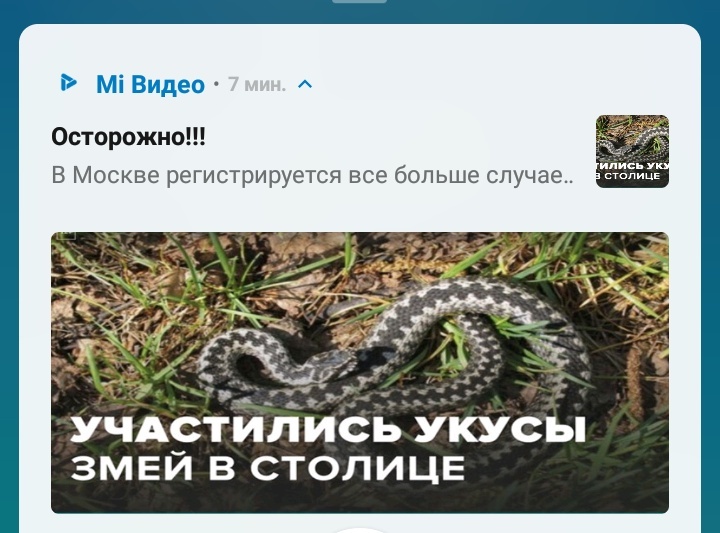Tap the white round button at bottom edge
Screen dimensions: 720x533
[x=360, y=530]
